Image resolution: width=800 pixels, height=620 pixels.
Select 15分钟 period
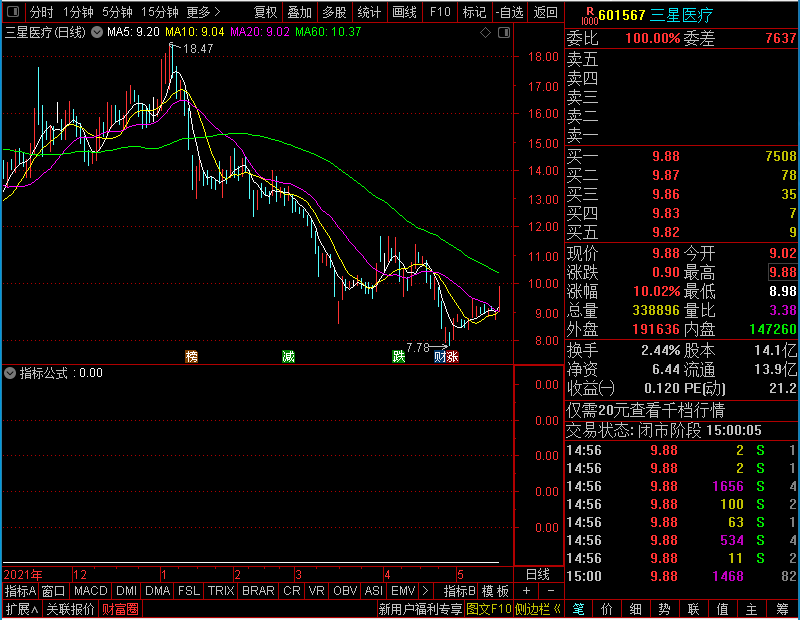[x=160, y=12]
